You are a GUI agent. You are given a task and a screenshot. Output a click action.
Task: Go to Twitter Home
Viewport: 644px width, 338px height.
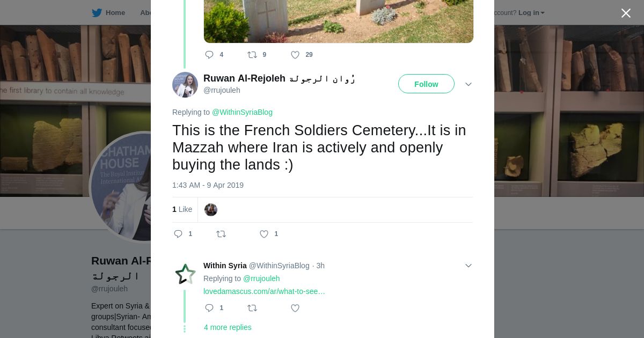[109, 13]
